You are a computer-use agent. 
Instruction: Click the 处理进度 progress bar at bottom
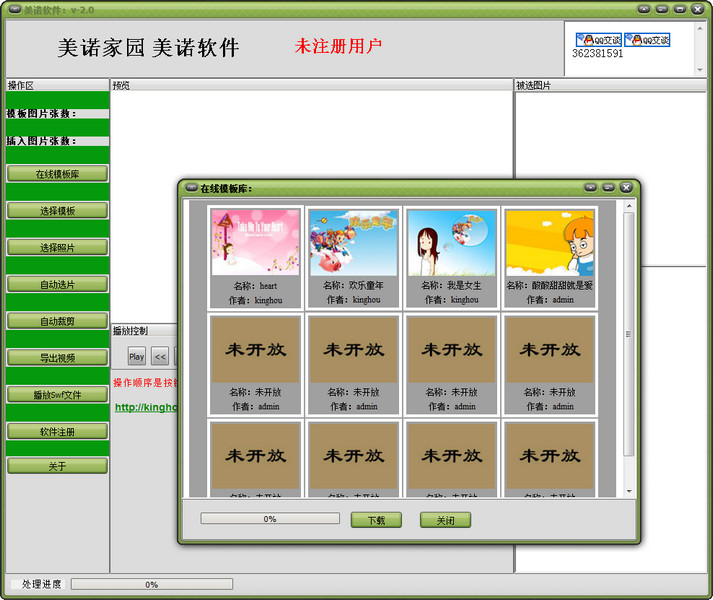pyautogui.click(x=152, y=584)
